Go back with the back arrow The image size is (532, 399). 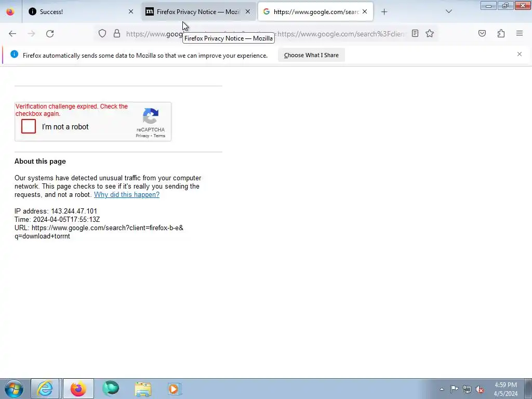pyautogui.click(x=12, y=34)
